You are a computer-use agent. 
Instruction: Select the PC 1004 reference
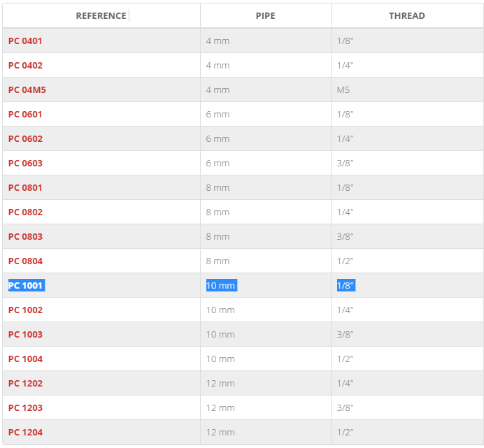click(26, 359)
